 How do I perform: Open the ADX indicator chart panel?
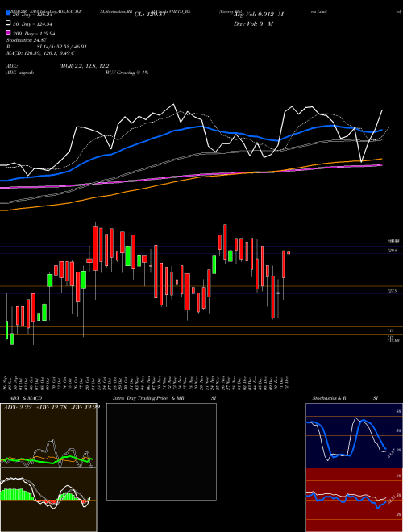point(48,435)
